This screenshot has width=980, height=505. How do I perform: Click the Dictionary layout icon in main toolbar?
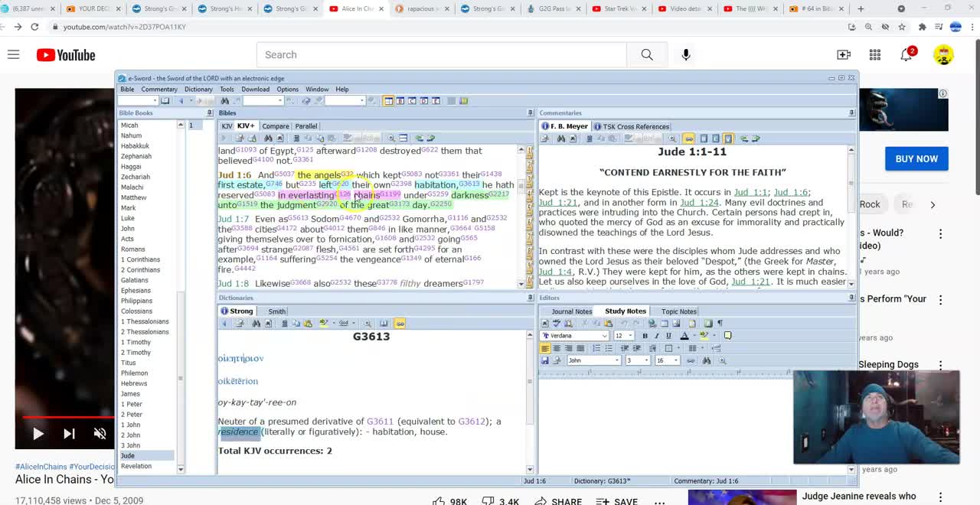pos(424,100)
